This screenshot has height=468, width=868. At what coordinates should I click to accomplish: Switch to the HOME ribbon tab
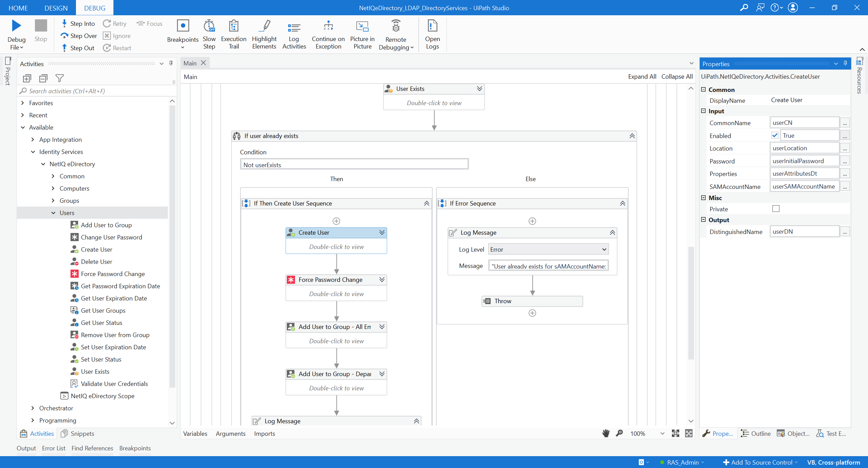coord(18,8)
